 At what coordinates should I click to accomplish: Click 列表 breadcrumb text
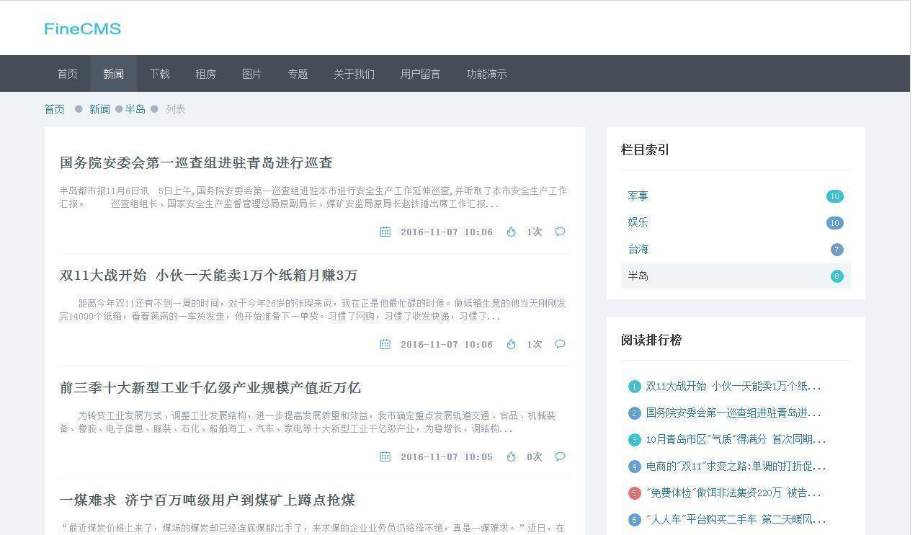[175, 109]
